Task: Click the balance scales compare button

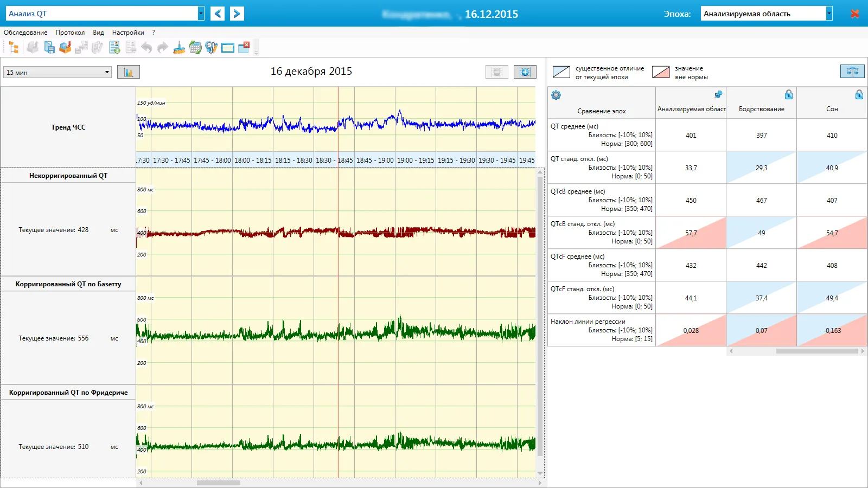Action: (852, 72)
